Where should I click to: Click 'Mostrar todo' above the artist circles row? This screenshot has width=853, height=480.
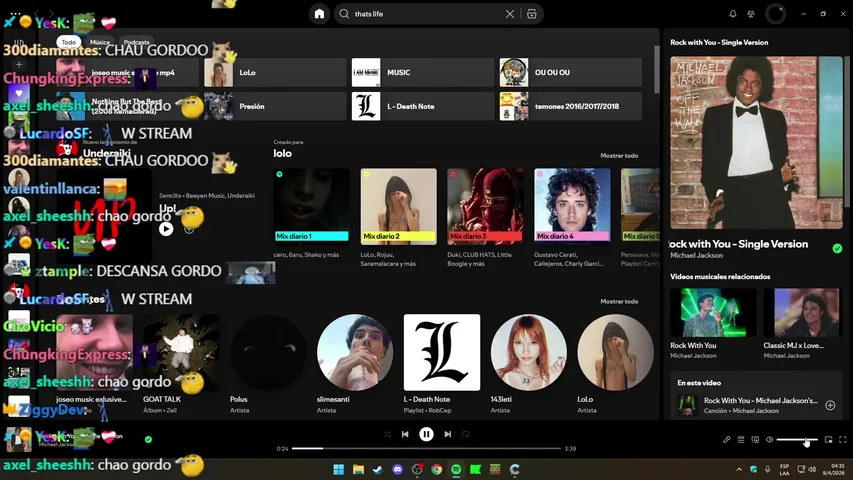coord(619,301)
